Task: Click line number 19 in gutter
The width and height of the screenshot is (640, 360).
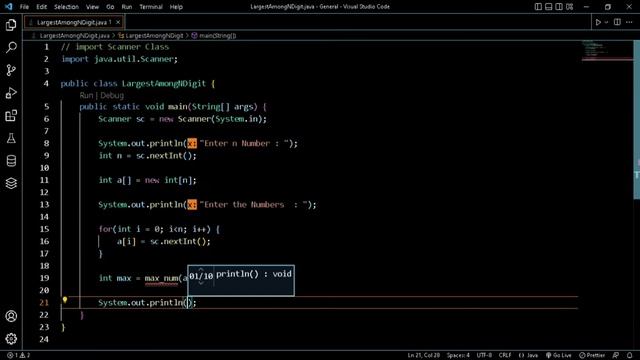Action: click(x=44, y=278)
